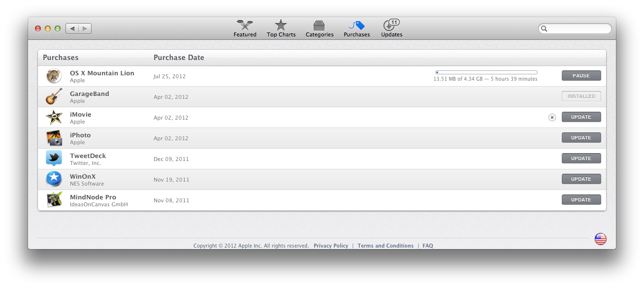Cancel the iMovie update

[x=552, y=117]
